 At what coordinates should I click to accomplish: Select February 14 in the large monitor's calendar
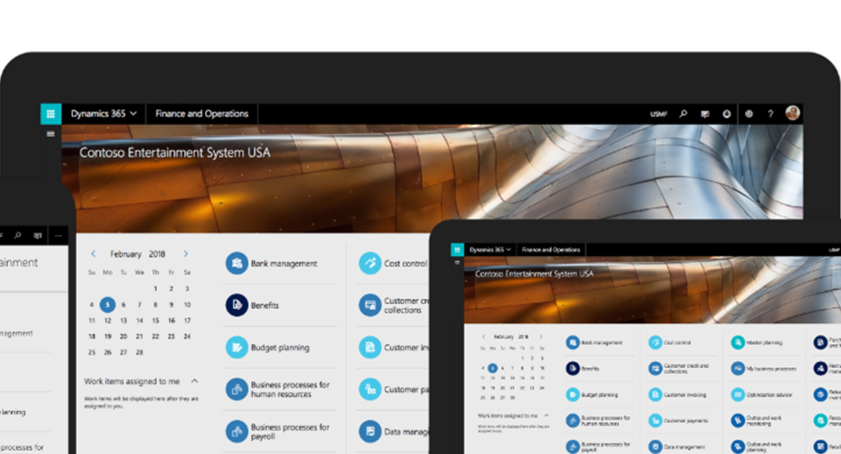(140, 321)
